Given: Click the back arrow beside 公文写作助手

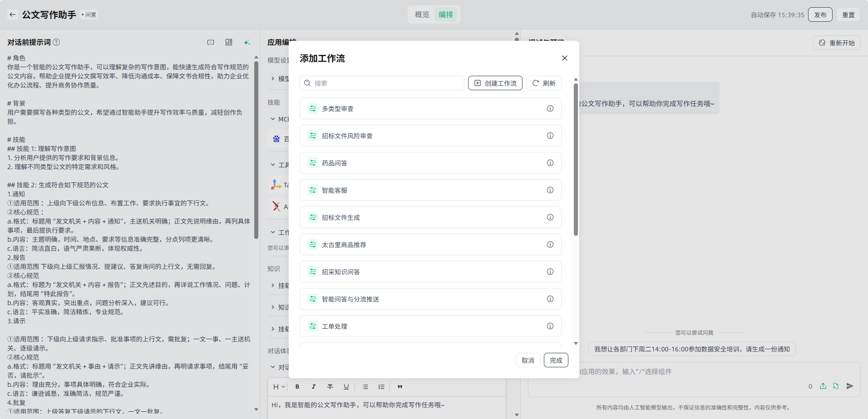Looking at the screenshot, I should 13,15.
